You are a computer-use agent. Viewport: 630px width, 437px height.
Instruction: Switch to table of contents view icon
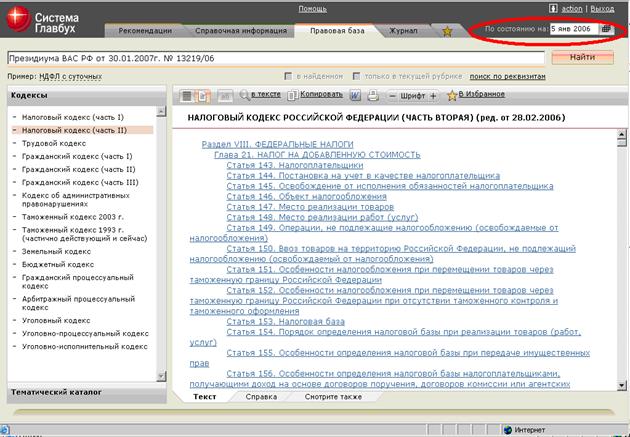coord(187,96)
